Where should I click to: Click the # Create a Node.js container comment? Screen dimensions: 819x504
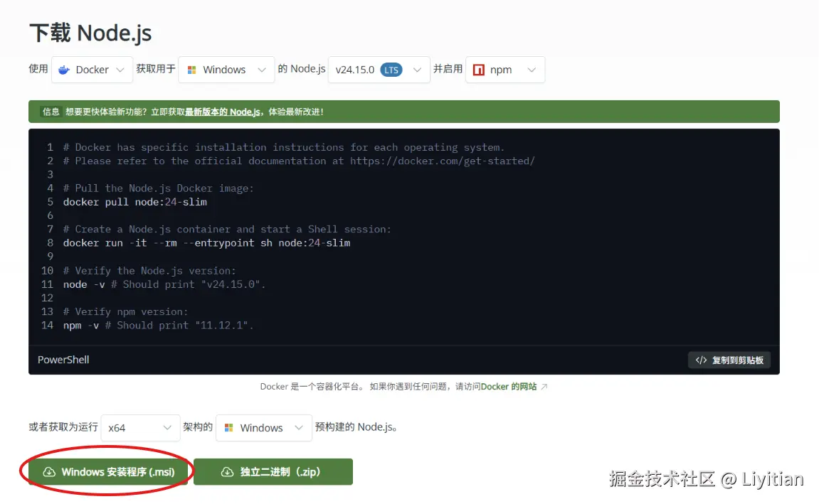[x=227, y=230]
